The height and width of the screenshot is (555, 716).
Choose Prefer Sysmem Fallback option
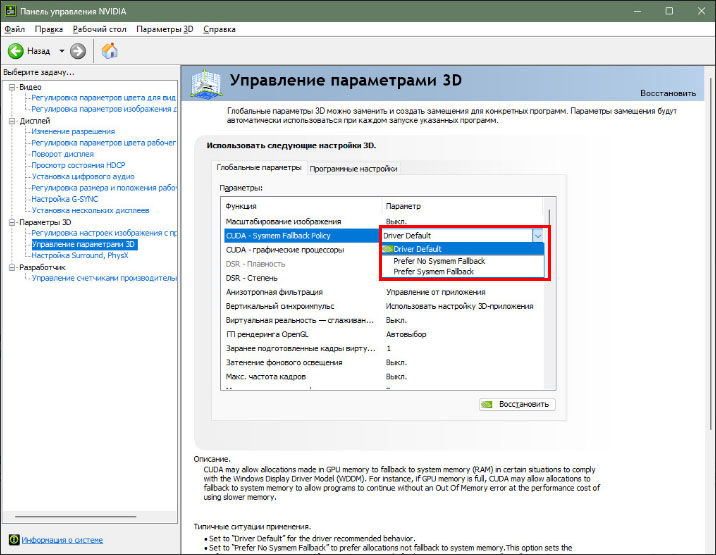point(463,272)
